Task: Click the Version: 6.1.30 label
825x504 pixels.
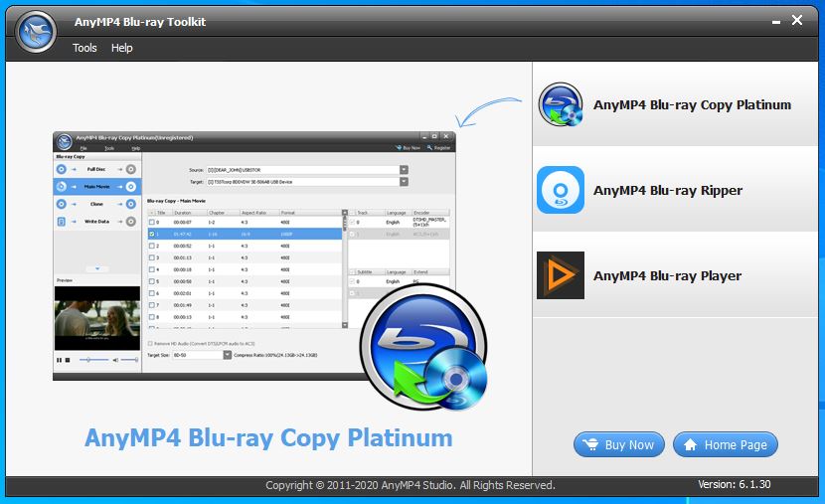Action: tap(734, 484)
